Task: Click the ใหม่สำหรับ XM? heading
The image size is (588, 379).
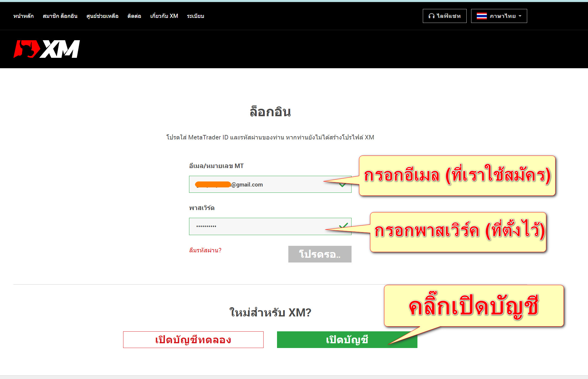Action: [270, 313]
